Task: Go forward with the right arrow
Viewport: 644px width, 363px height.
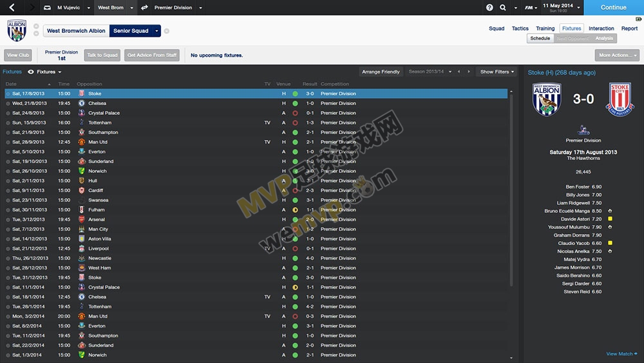Action: tap(32, 7)
